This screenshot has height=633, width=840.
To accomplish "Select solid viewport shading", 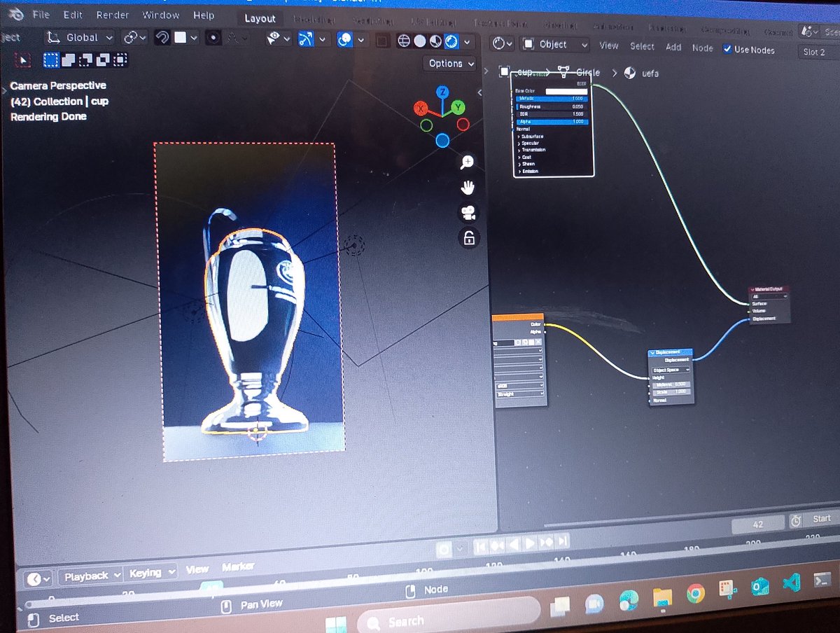I will [x=420, y=41].
